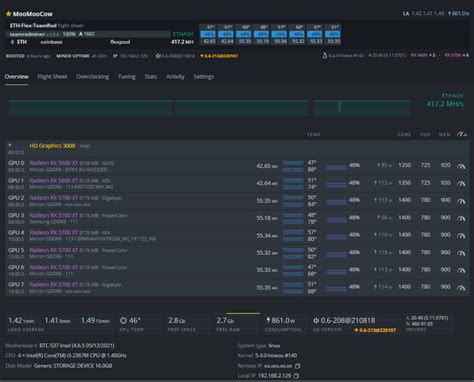The image size is (474, 382).
Task: Click GPU 4 overclock speedometer icon
Action: [x=461, y=236]
